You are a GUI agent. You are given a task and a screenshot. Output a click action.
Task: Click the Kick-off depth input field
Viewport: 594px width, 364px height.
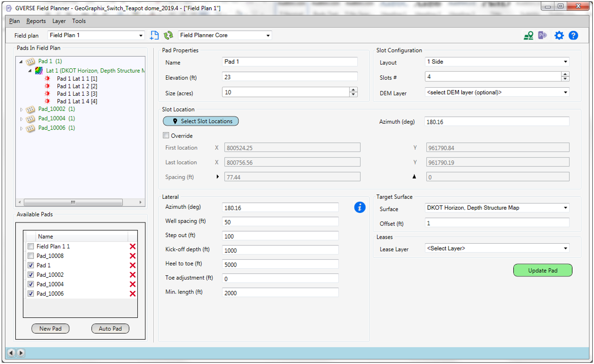pos(280,250)
